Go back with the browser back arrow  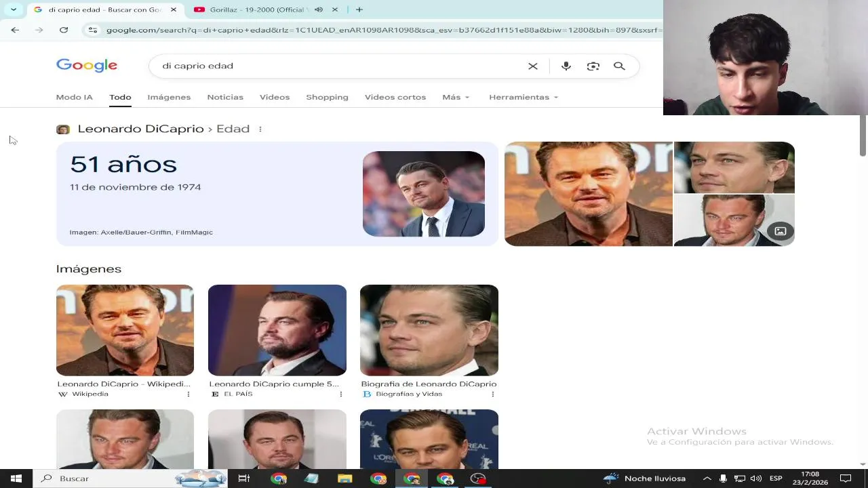[x=15, y=30]
